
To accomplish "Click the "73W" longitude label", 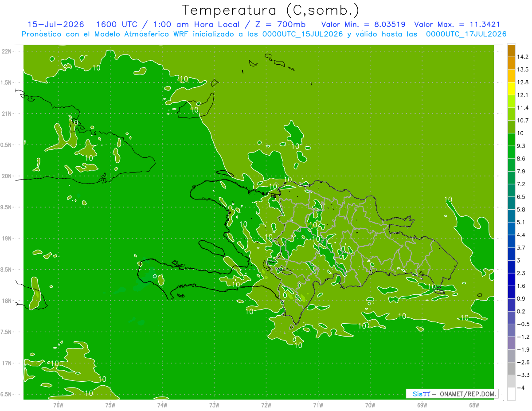I will click(214, 405).
